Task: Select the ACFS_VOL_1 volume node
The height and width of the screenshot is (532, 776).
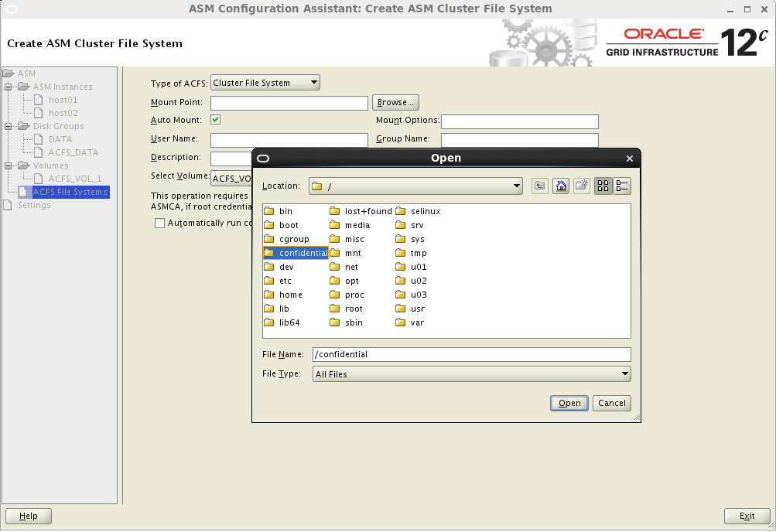Action: point(75,179)
